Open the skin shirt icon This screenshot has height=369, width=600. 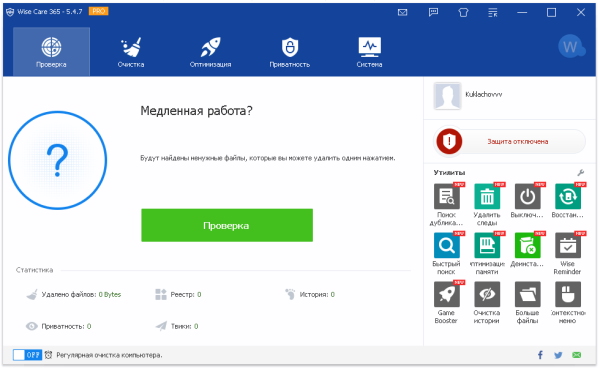(x=463, y=13)
